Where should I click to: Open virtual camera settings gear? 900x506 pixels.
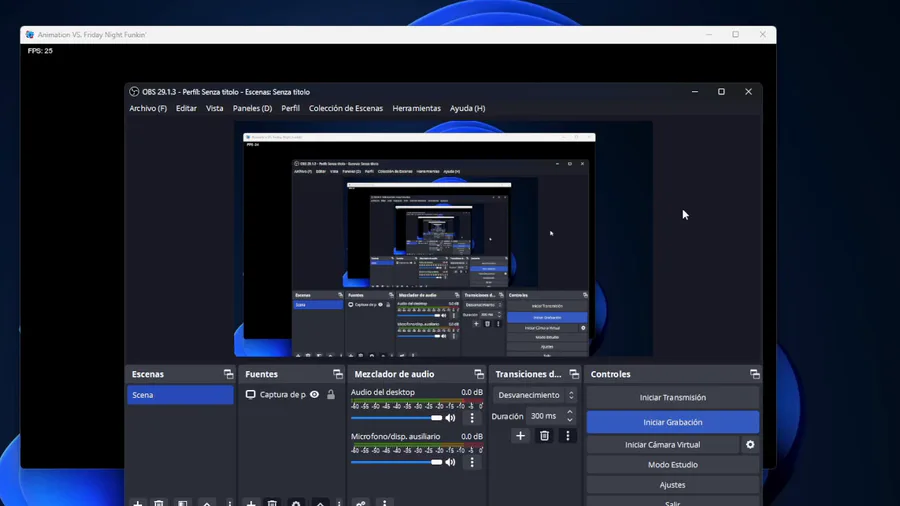click(750, 444)
